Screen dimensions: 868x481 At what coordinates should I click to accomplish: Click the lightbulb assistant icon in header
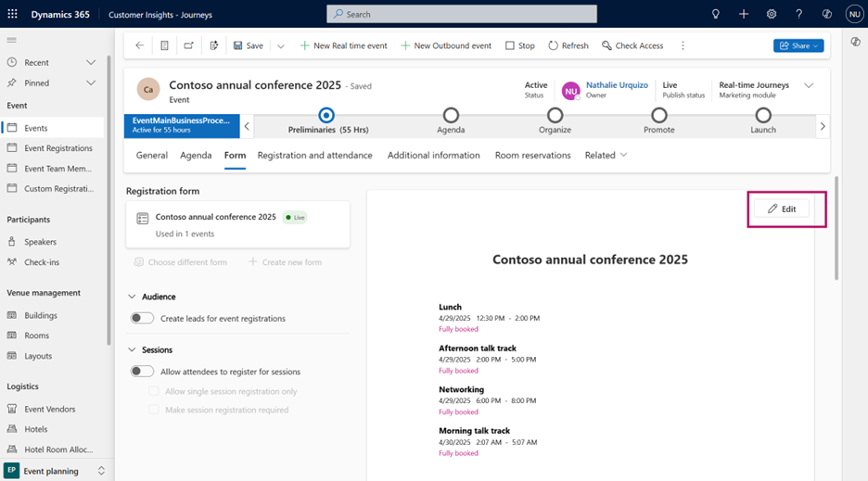point(715,15)
